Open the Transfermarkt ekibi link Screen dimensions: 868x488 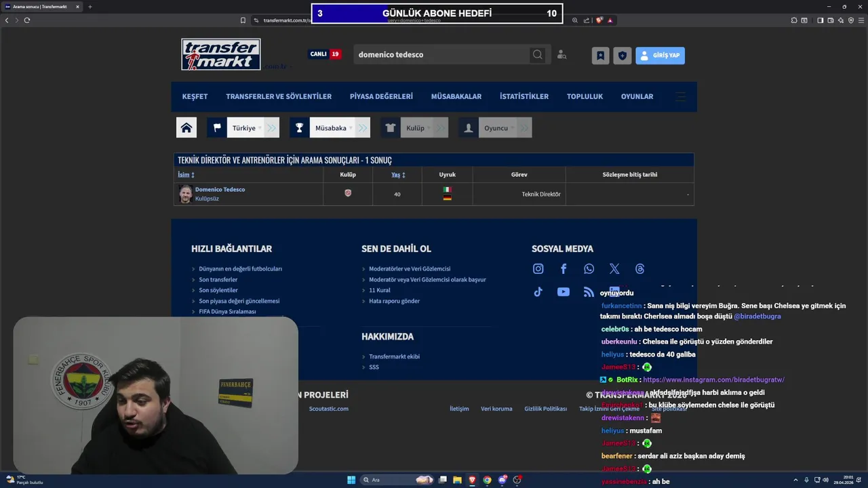pyautogui.click(x=394, y=357)
